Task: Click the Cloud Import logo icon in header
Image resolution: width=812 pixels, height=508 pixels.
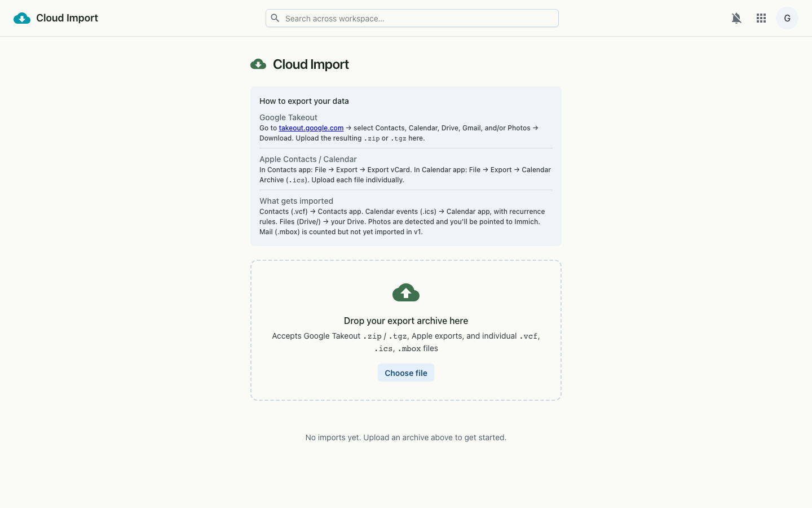Action: pos(22,18)
